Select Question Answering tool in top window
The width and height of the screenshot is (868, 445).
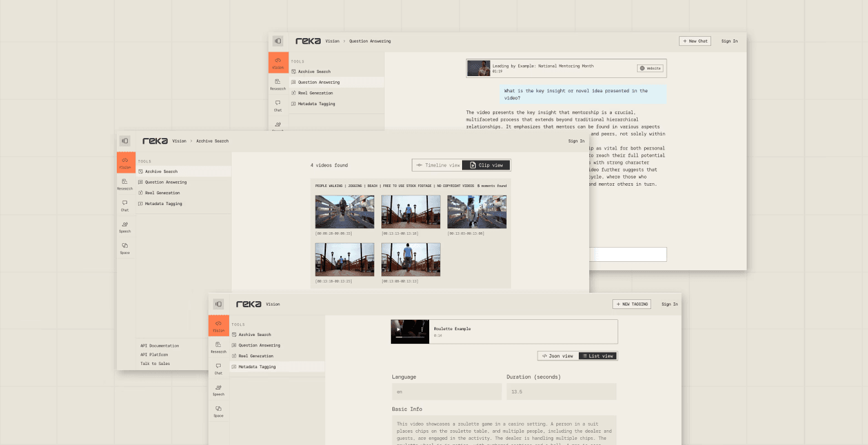(x=336, y=83)
